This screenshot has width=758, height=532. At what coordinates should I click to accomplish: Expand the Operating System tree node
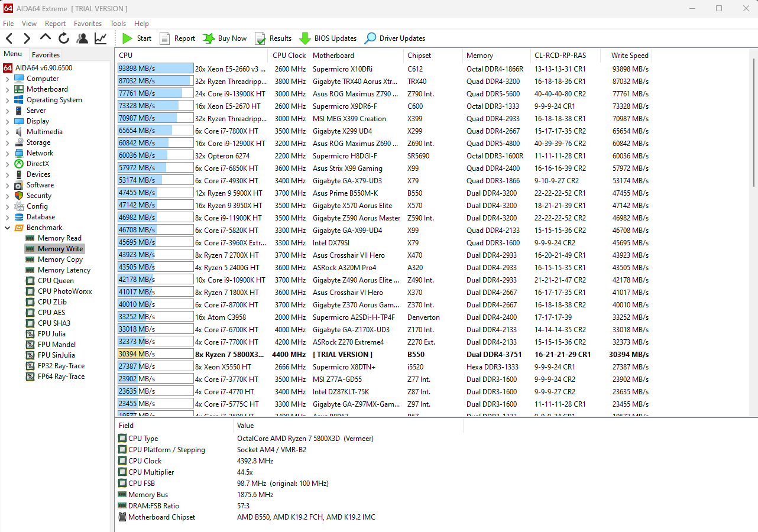click(x=7, y=100)
